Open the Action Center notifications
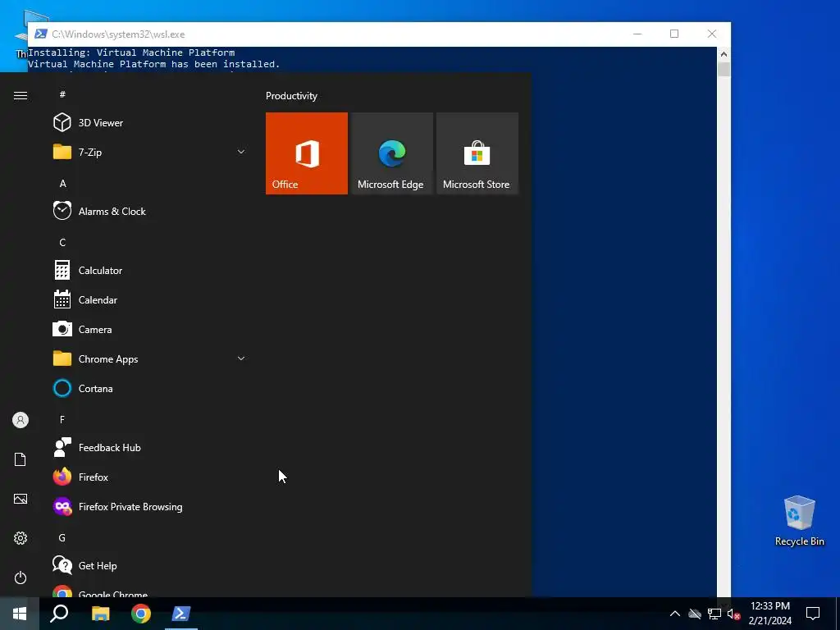 point(813,614)
